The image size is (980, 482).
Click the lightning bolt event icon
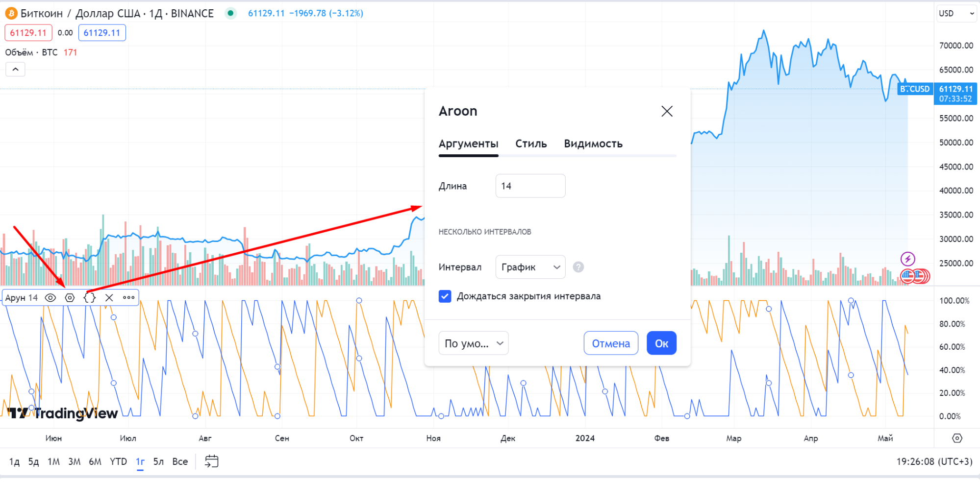[x=907, y=259]
